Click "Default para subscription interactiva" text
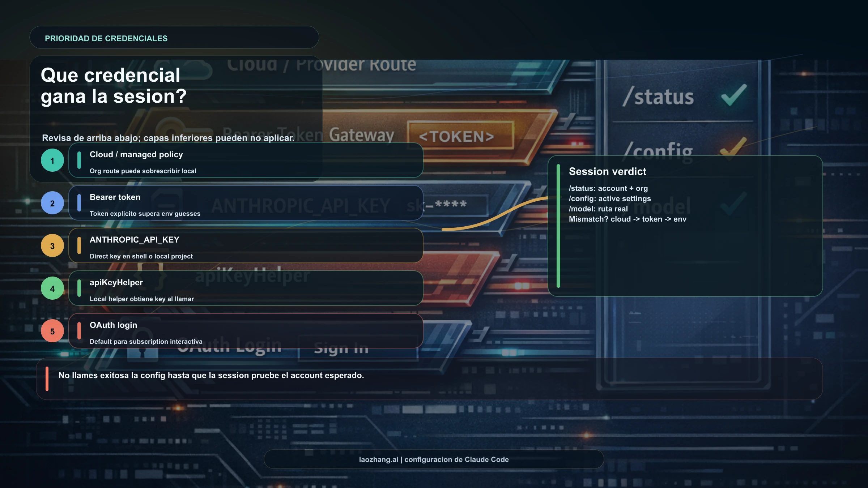 (x=146, y=342)
